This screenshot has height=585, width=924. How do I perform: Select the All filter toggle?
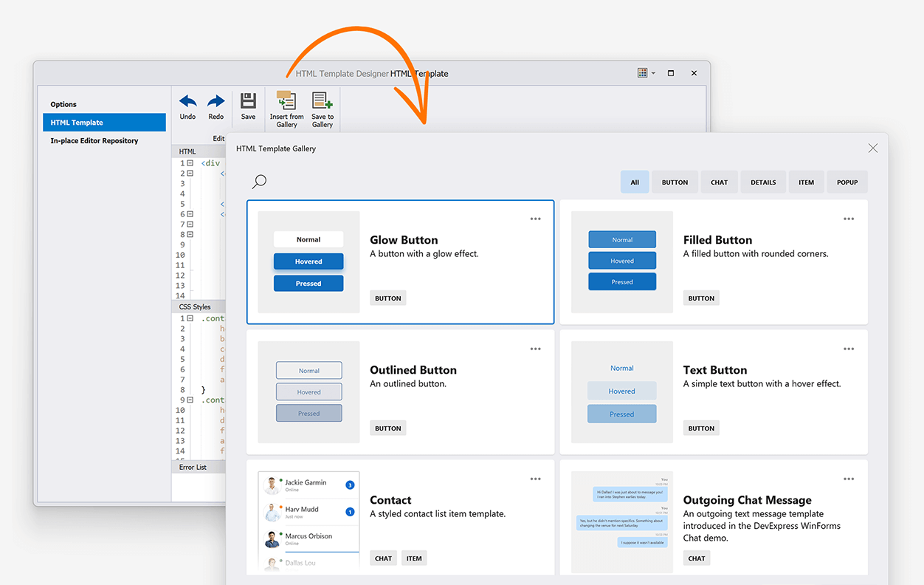(x=635, y=182)
